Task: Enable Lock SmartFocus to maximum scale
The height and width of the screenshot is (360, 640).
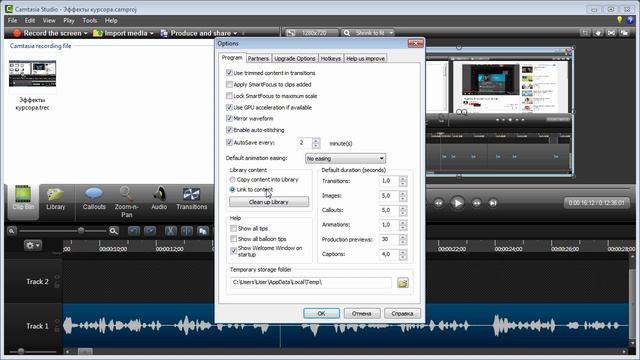Action: (229, 96)
